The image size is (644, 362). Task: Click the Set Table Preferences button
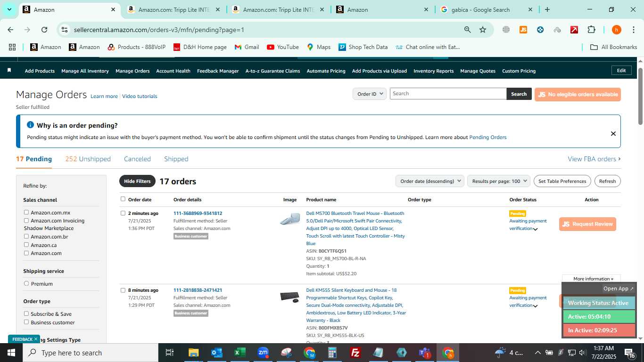point(562,181)
